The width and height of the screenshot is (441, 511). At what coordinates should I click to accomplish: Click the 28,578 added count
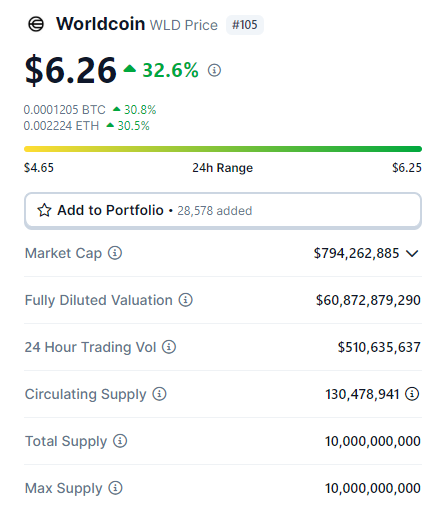[x=215, y=211]
